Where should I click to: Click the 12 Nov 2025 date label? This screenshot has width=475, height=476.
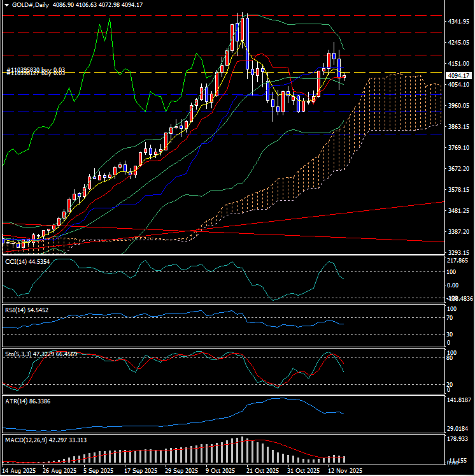click(344, 470)
